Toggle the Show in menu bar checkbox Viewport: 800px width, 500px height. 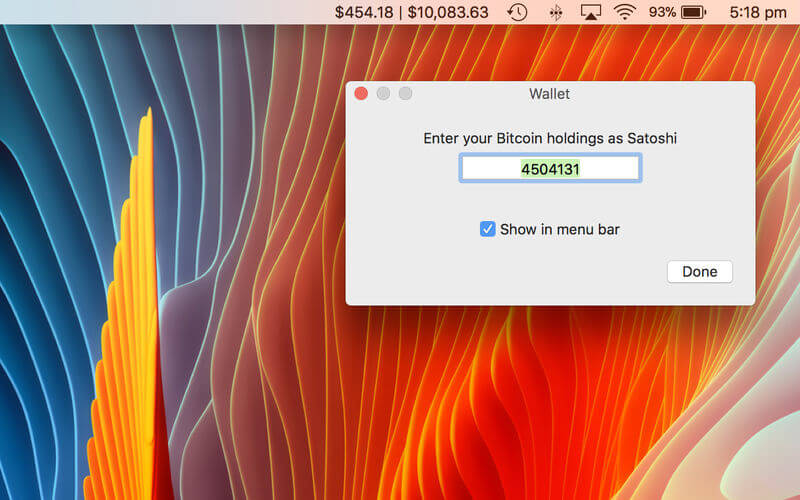pos(487,229)
